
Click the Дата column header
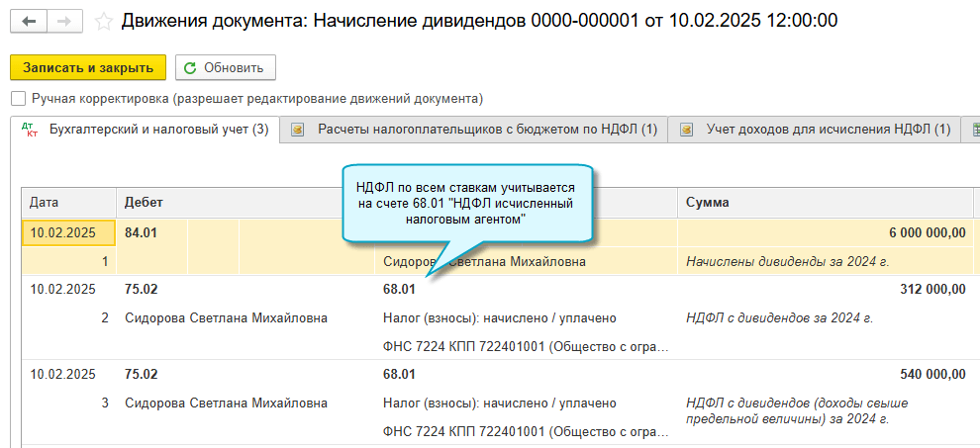(x=68, y=203)
